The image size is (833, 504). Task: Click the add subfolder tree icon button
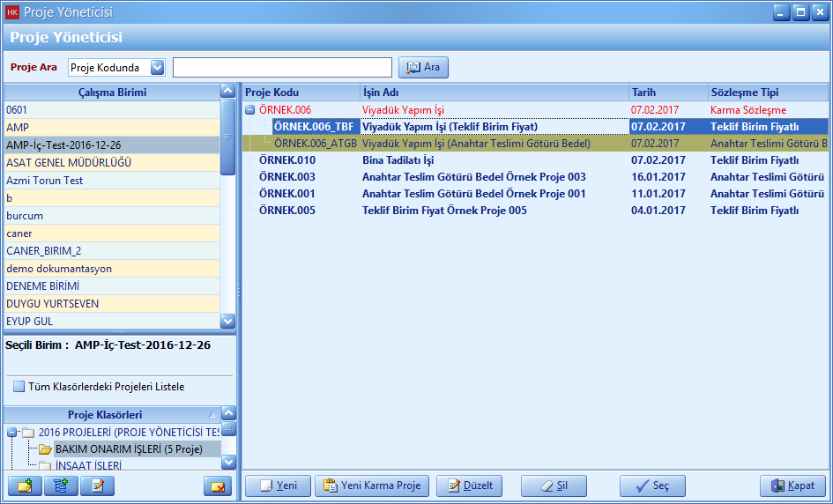(x=61, y=485)
